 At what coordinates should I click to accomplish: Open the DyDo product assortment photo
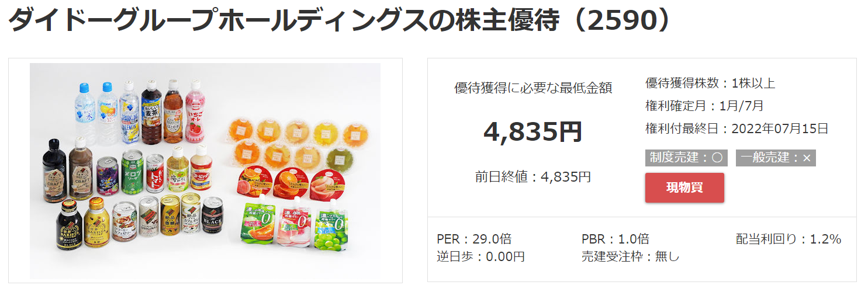[x=205, y=171]
